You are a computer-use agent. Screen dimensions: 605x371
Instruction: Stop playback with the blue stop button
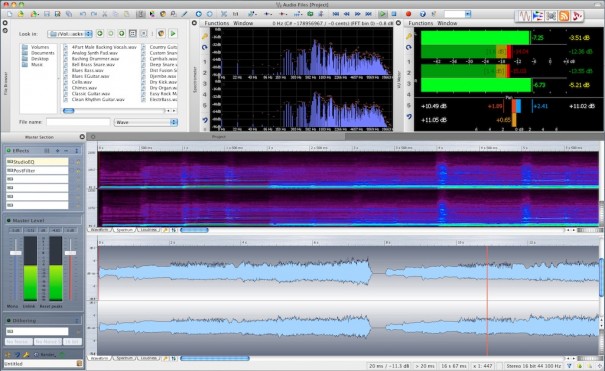pos(394,14)
